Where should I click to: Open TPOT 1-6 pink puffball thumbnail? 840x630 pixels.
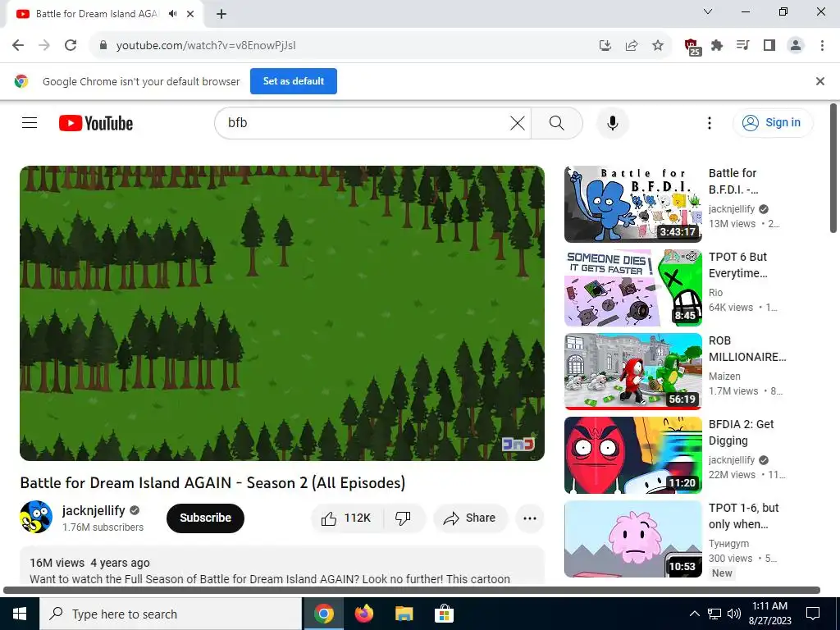[x=632, y=538]
